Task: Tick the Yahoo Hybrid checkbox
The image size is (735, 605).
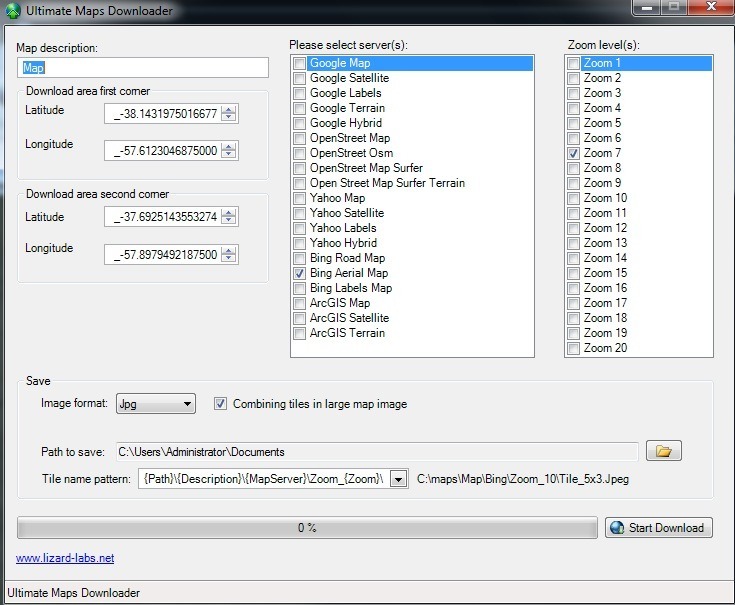Action: (x=299, y=243)
